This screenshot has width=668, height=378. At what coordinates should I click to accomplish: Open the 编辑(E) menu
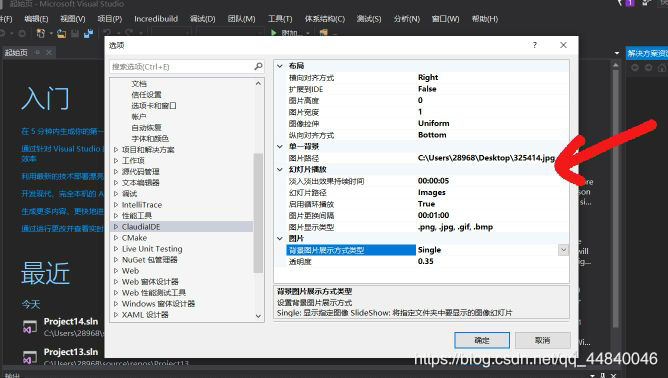click(36, 19)
